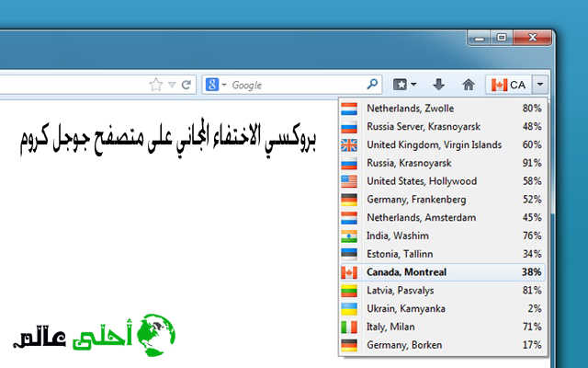Click the 2% value for Kamyanka
The height and width of the screenshot is (368, 588).
point(535,309)
